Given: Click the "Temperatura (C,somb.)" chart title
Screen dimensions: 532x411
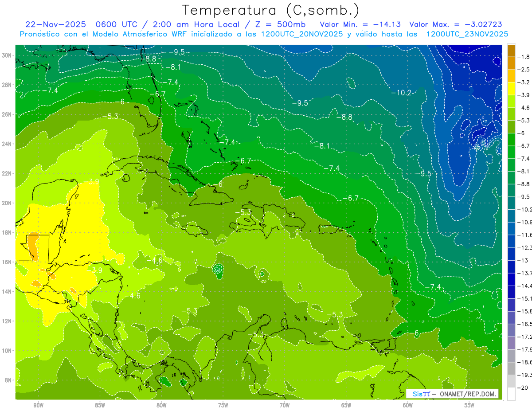Looking at the screenshot, I should click(270, 10).
